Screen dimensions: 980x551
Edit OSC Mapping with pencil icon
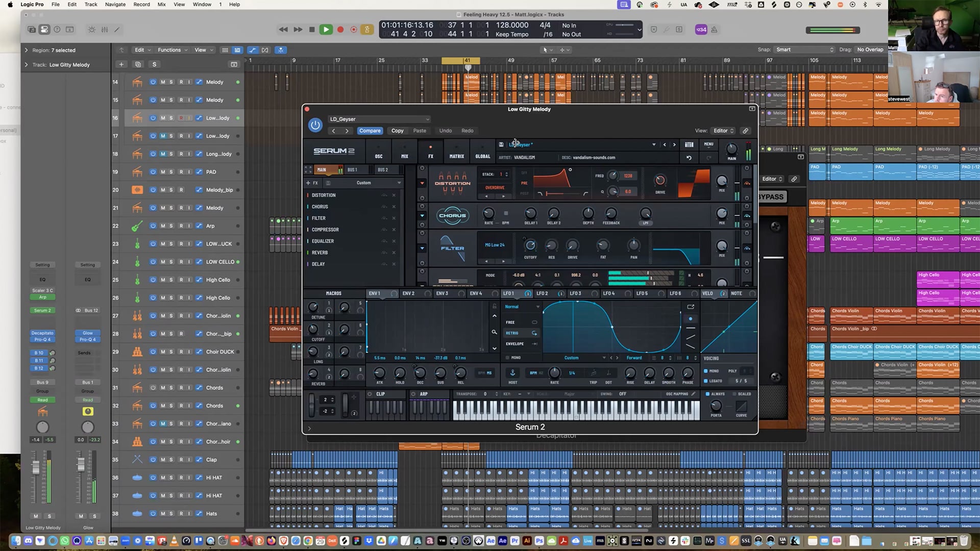point(693,394)
